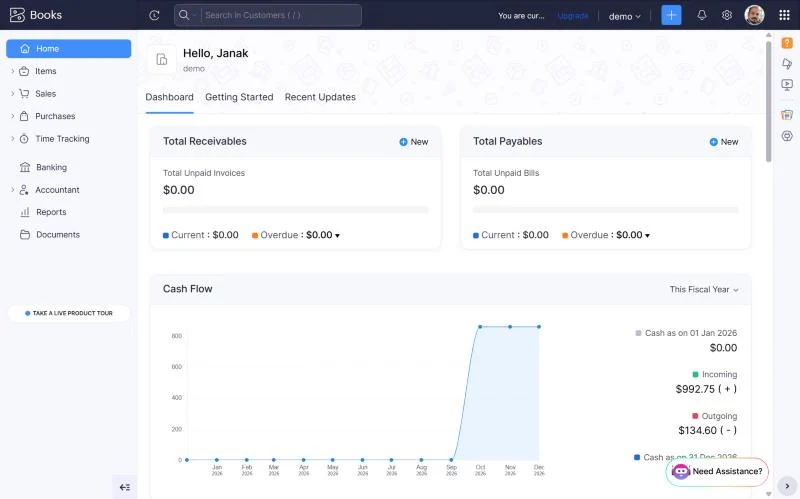The width and height of the screenshot is (800, 499).
Task: Switch to Recent Updates tab
Action: coord(320,97)
